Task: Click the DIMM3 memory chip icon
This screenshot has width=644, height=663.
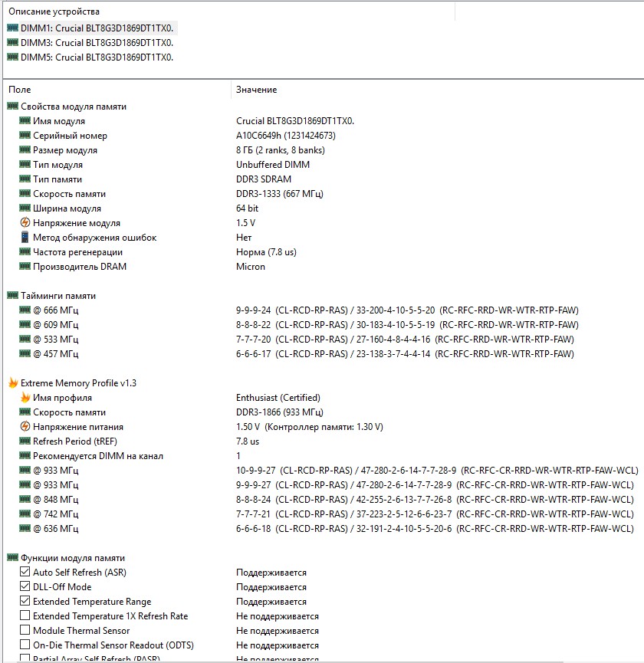Action: click(13, 42)
